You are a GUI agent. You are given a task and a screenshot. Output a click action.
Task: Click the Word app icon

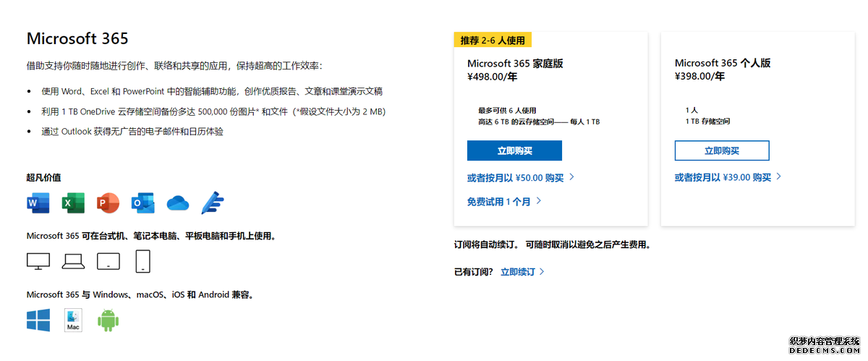38,203
